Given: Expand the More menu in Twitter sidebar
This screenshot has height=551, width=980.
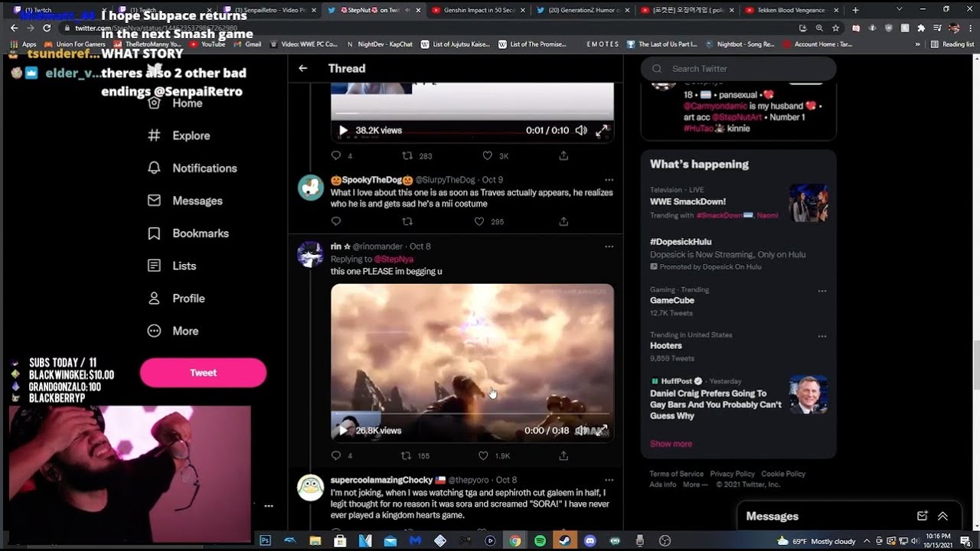Looking at the screenshot, I should click(173, 331).
